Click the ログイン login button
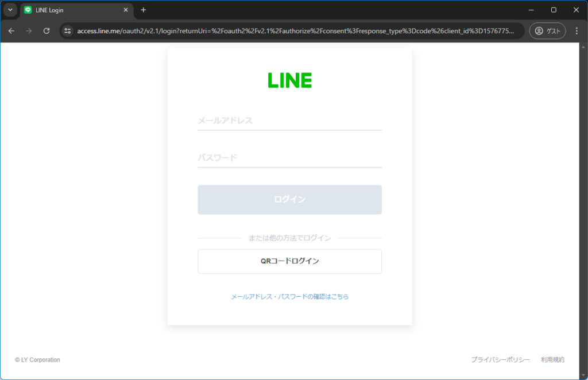This screenshot has width=588, height=380. click(289, 200)
